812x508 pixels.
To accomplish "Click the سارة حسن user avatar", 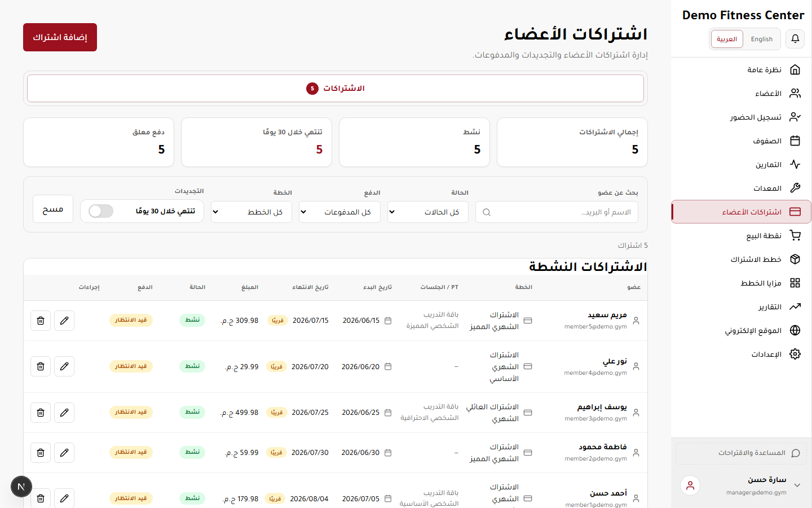I will (690, 485).
